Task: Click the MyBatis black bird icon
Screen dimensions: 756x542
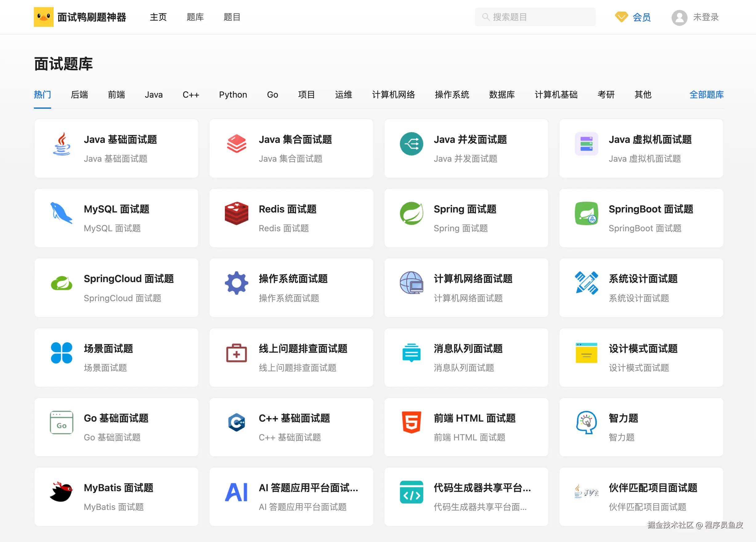Action: pos(61,492)
